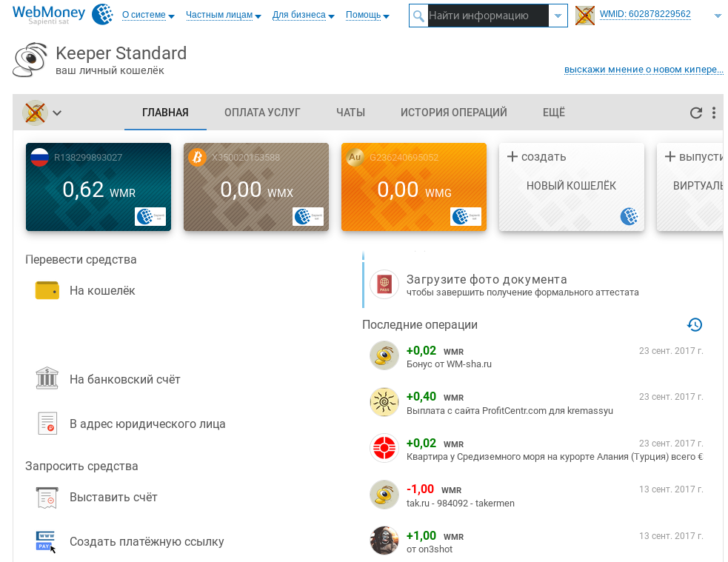Create a new wallet via создать card

pyautogui.click(x=570, y=187)
